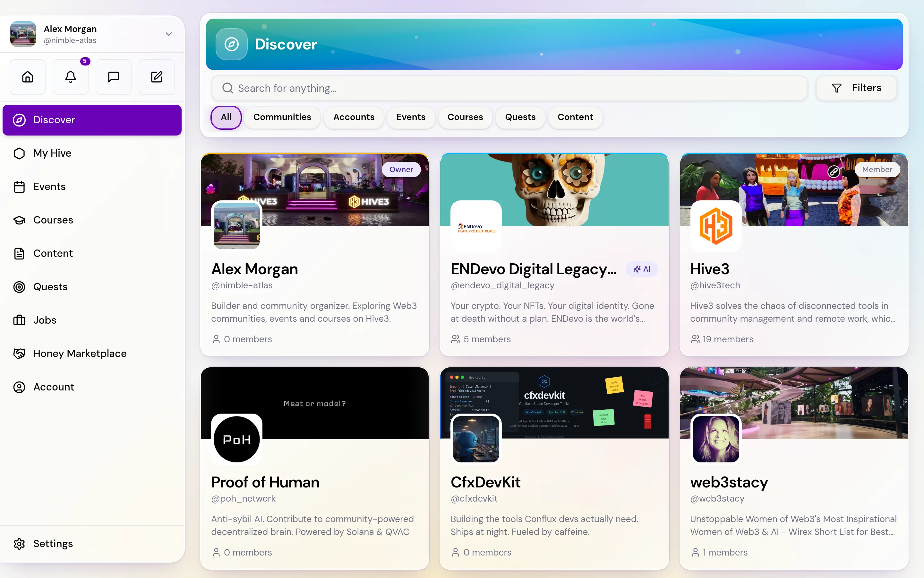Click the Jobs briefcase icon
Viewport: 924px width, 578px height.
[19, 320]
